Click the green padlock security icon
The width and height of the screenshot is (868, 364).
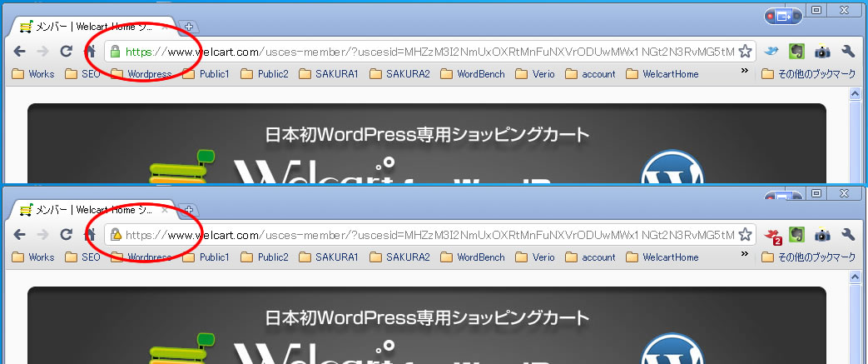click(115, 52)
